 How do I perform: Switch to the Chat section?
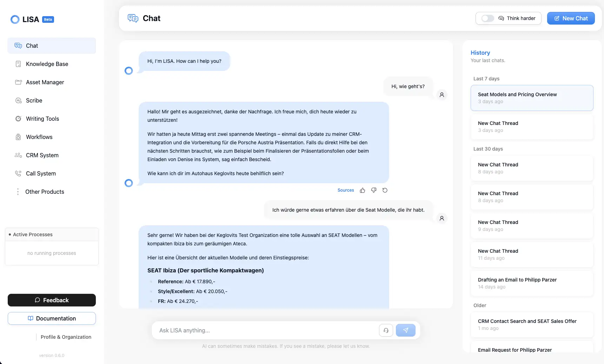point(32,46)
